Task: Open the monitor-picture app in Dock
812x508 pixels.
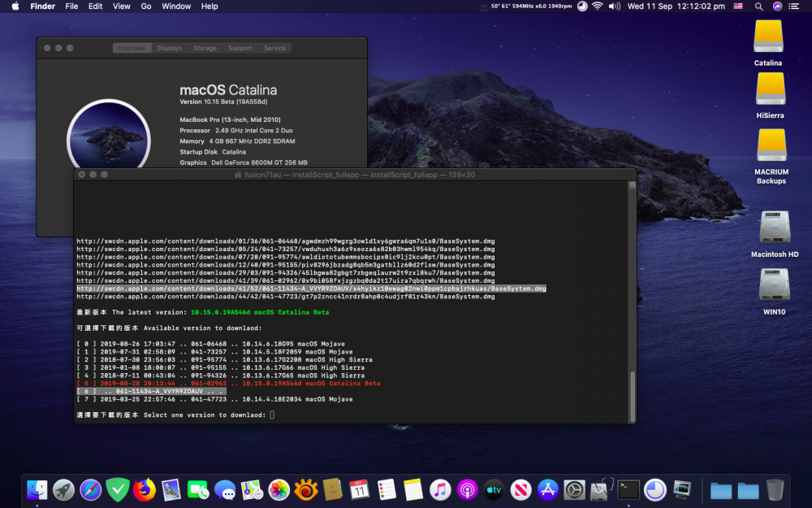Action: [682, 489]
